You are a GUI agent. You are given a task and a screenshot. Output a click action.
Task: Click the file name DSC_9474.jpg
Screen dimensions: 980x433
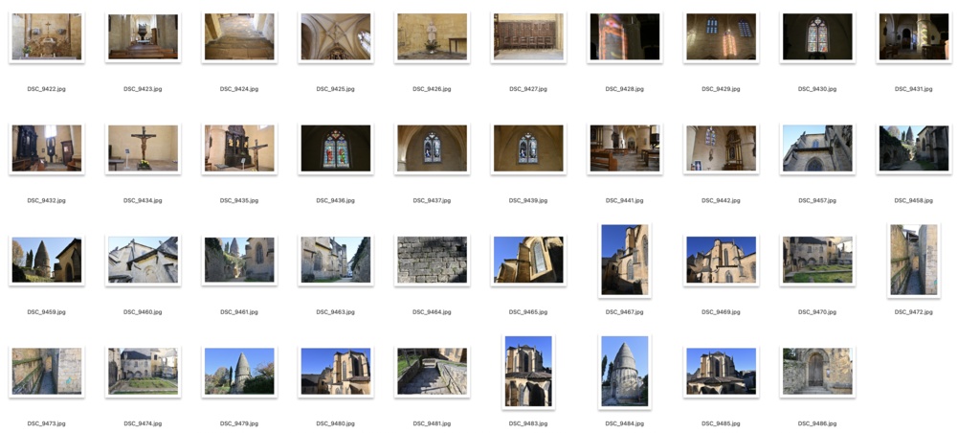(x=143, y=423)
